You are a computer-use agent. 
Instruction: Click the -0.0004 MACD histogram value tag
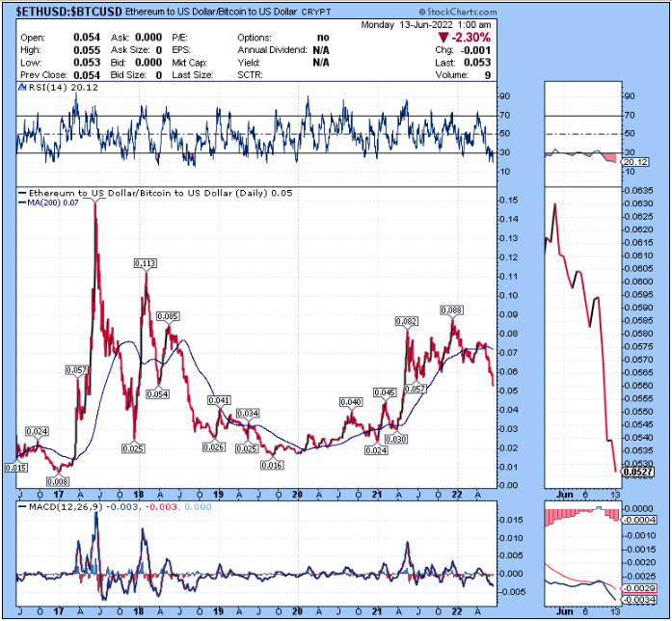639,520
